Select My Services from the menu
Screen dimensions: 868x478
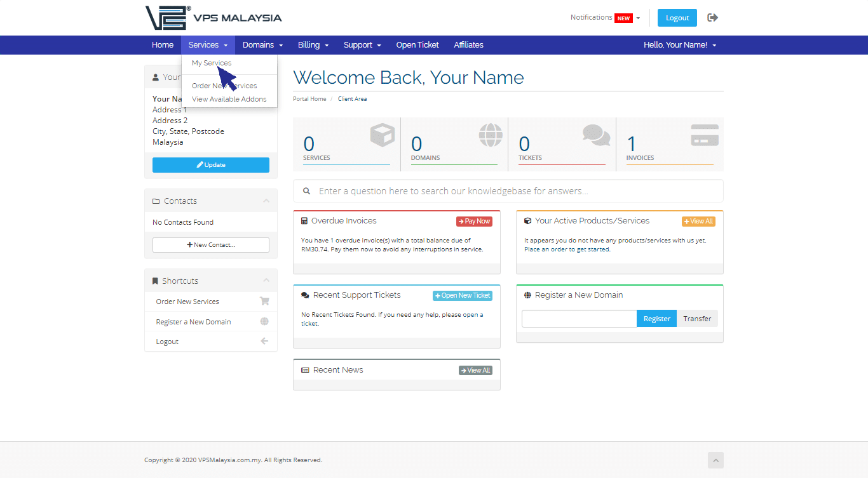tap(212, 63)
